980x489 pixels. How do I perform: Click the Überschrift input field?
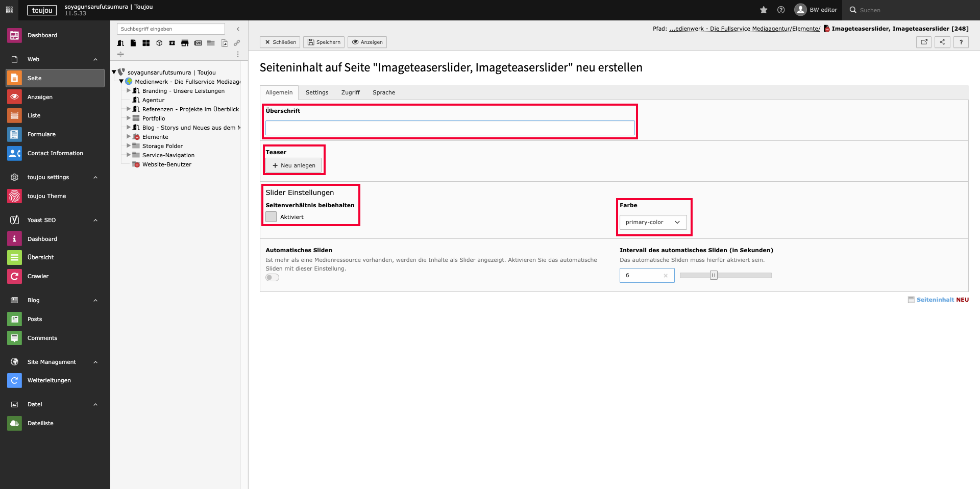point(450,128)
